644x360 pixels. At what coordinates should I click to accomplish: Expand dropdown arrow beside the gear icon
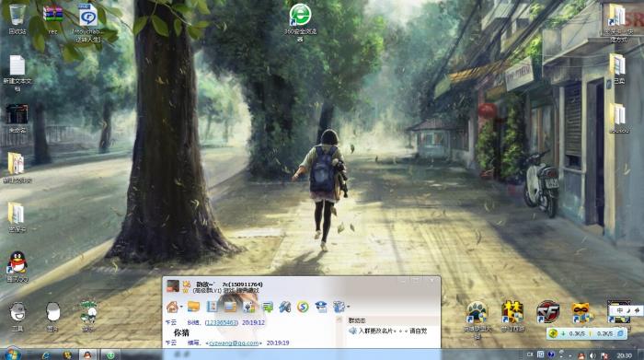point(349,307)
